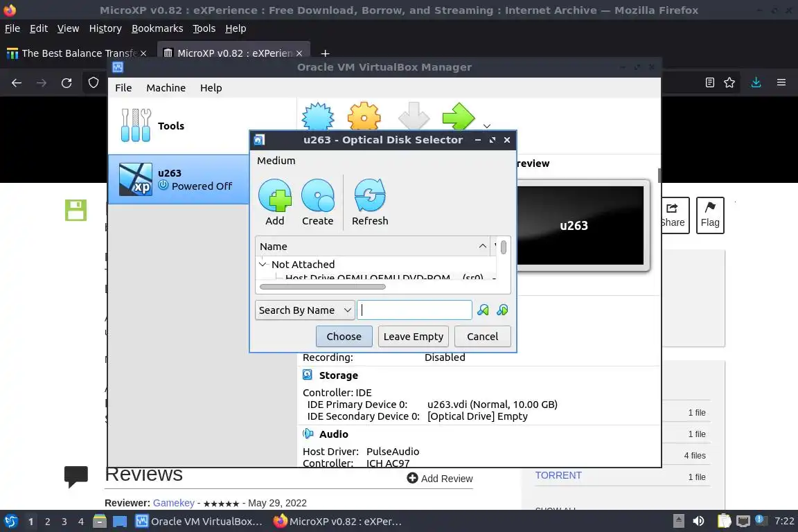
Task: Click Firefox shield tracking protection icon
Action: (94, 82)
